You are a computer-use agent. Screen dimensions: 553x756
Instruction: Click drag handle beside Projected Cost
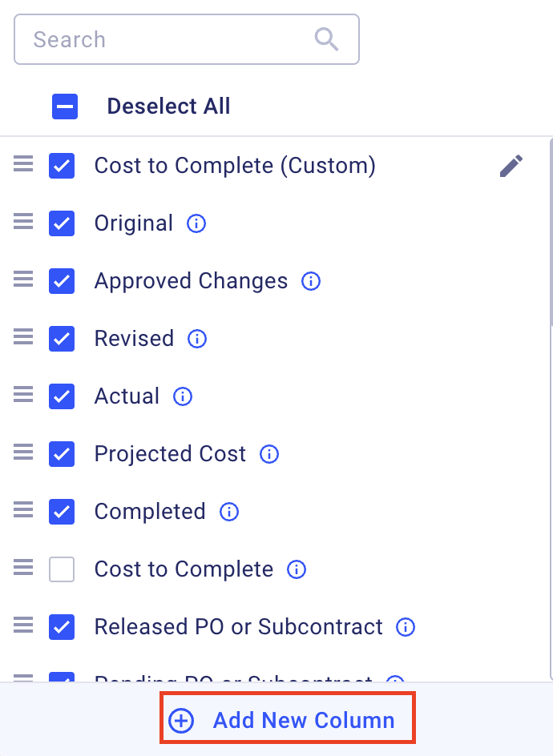23,454
